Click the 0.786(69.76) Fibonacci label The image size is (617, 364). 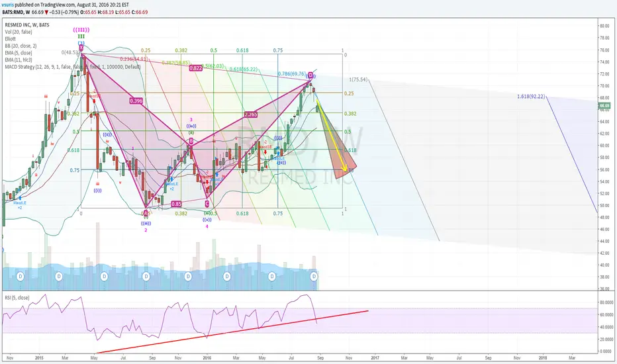pyautogui.click(x=292, y=73)
